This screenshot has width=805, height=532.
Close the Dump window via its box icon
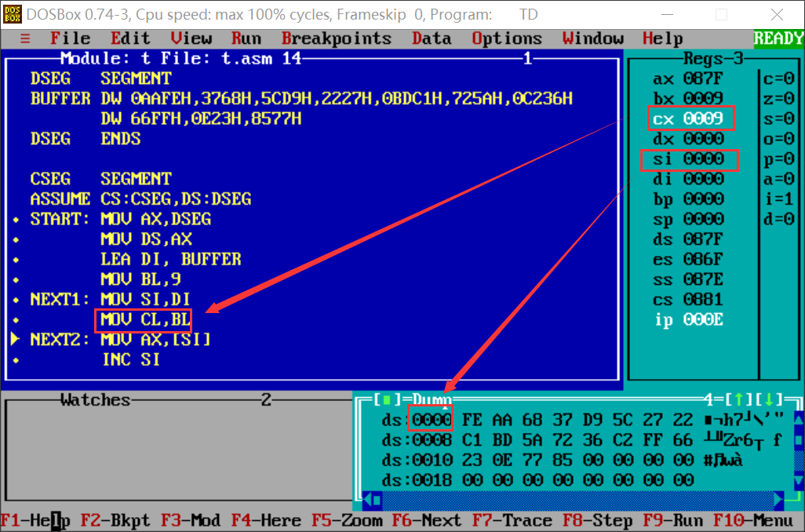[x=386, y=399]
